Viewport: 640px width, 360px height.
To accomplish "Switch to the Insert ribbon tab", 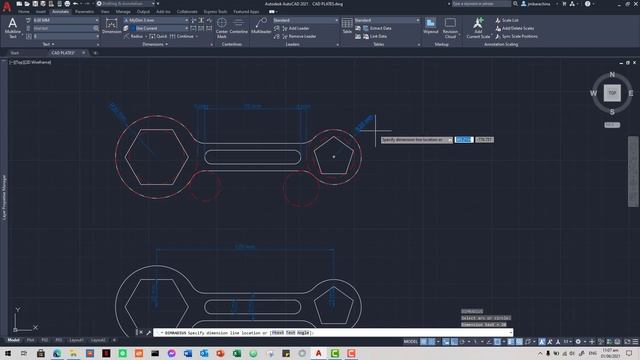I will click(x=41, y=12).
